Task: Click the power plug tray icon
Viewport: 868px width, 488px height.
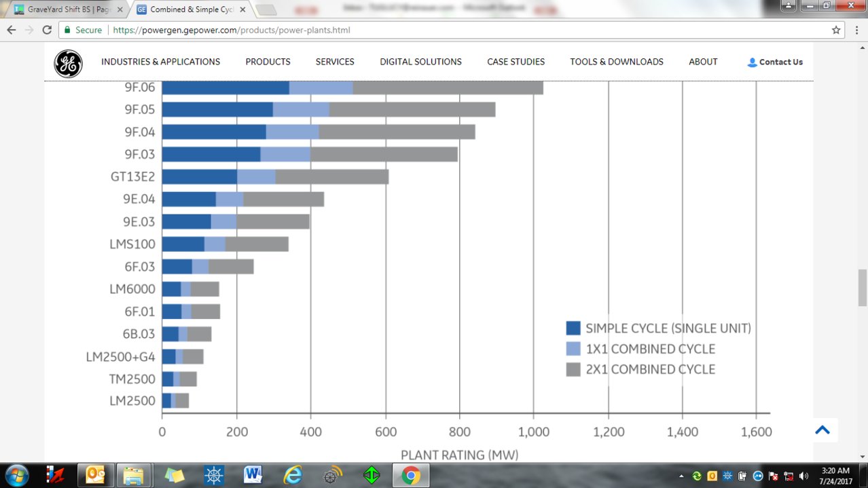Action: tap(742, 476)
